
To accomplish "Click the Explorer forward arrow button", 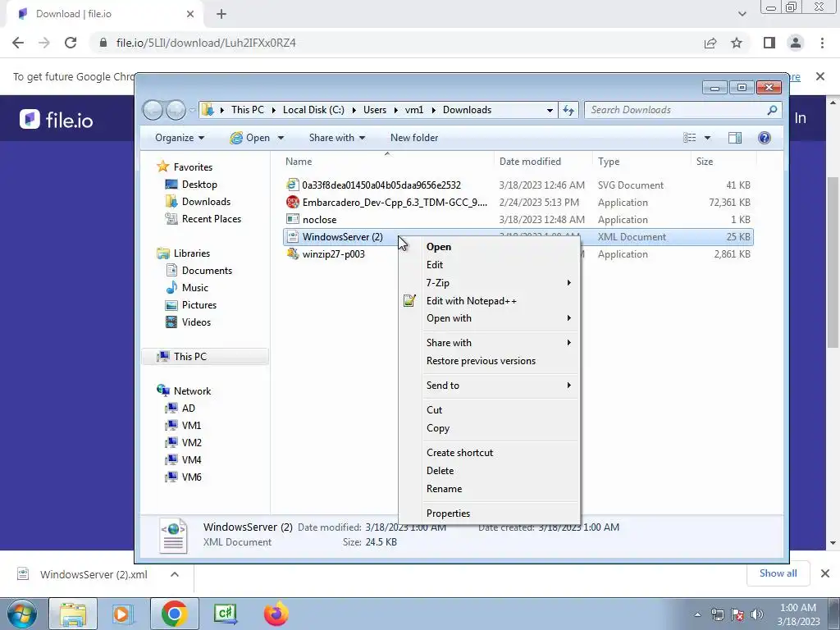I will tap(176, 111).
